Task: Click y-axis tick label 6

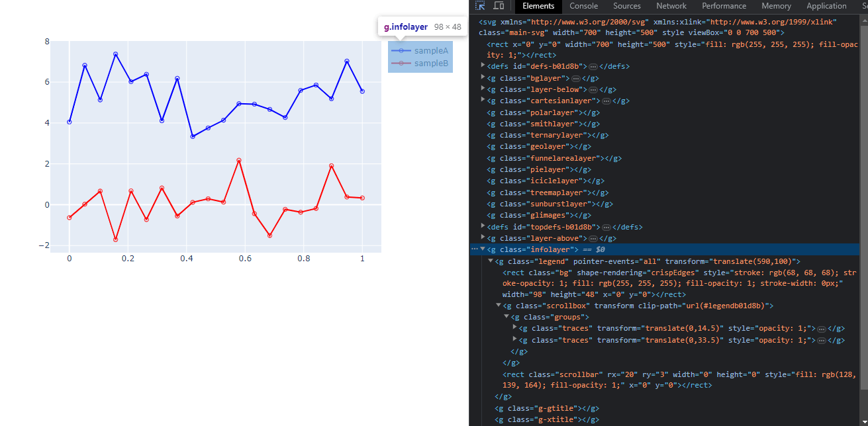Action: 47,82
